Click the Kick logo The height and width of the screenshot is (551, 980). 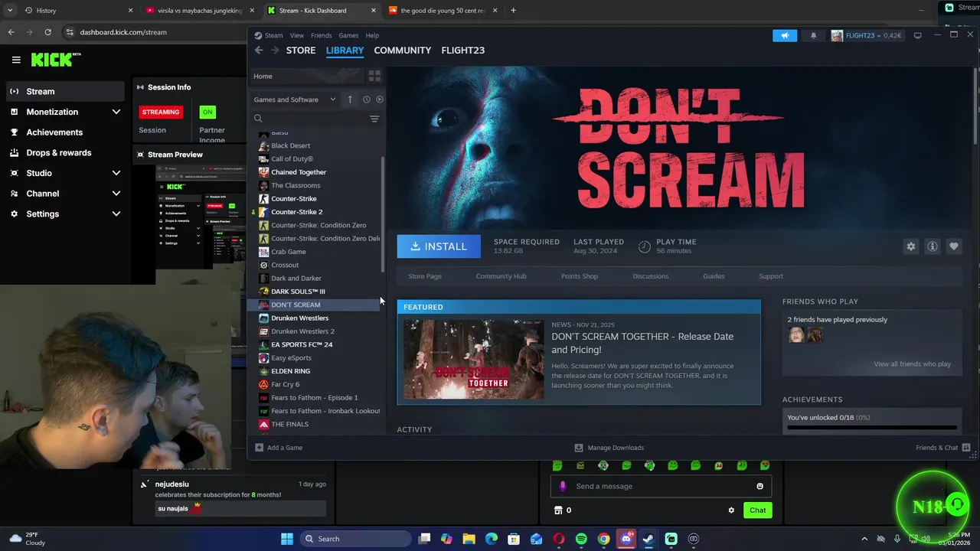click(56, 60)
